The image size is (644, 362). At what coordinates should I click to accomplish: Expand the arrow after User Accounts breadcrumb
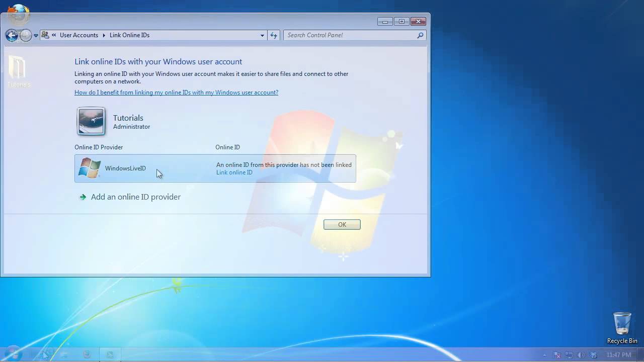click(x=104, y=35)
